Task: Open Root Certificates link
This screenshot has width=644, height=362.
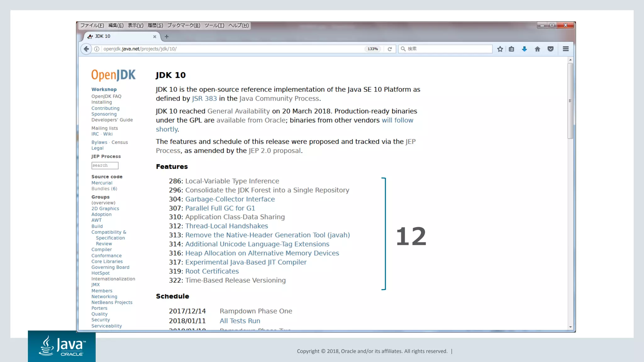Action: coord(212,271)
